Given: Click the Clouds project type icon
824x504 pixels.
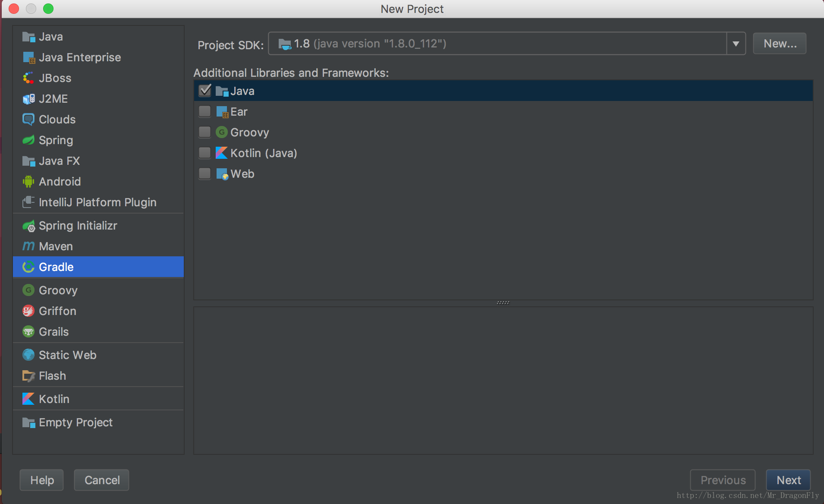Looking at the screenshot, I should 28,120.
